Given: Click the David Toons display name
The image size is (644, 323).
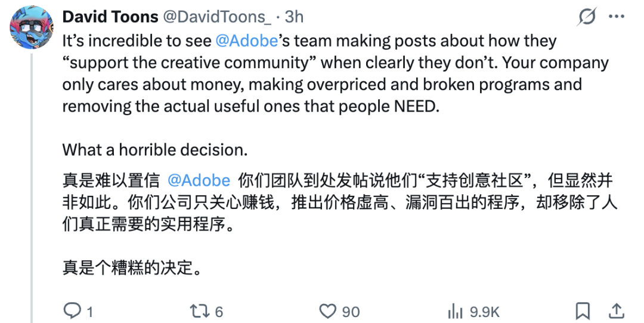Looking at the screenshot, I should click(110, 17).
